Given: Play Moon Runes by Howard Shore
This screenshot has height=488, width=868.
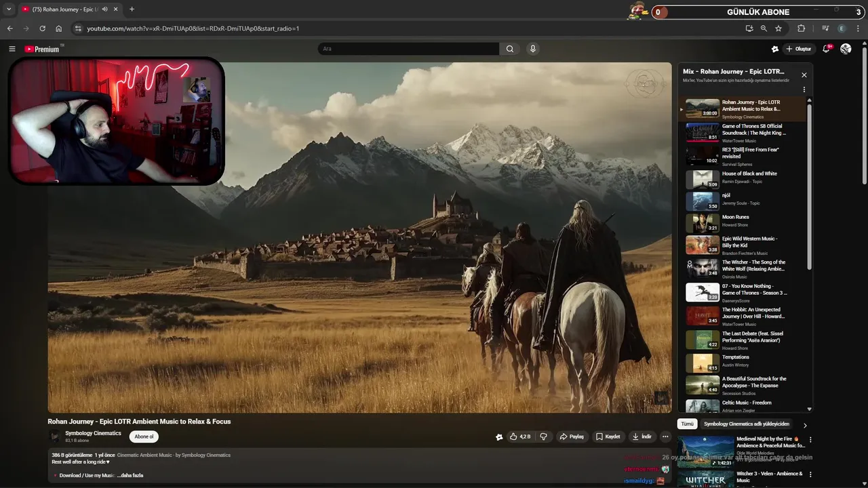Looking at the screenshot, I should 744,222.
